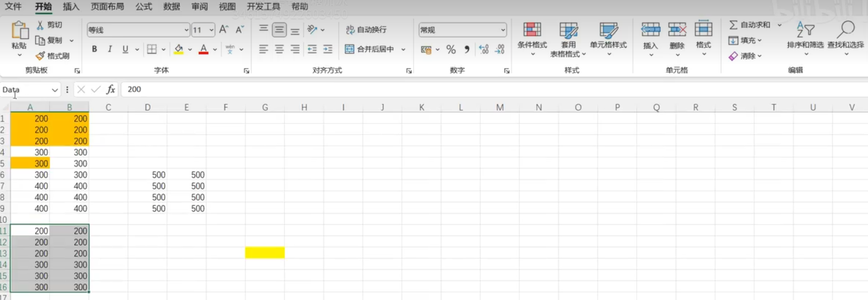Open the Font group dialog launcher
The height and width of the screenshot is (300, 868).
tap(247, 71)
